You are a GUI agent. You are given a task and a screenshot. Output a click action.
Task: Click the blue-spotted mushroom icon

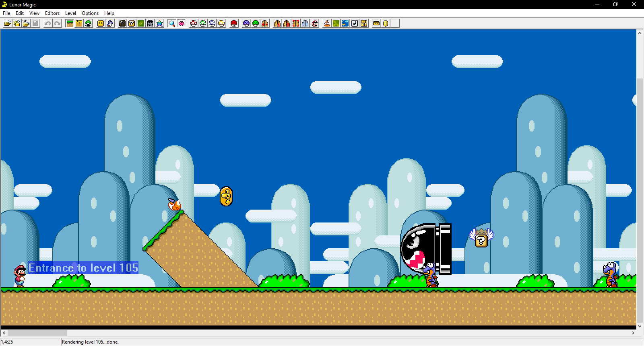point(212,23)
